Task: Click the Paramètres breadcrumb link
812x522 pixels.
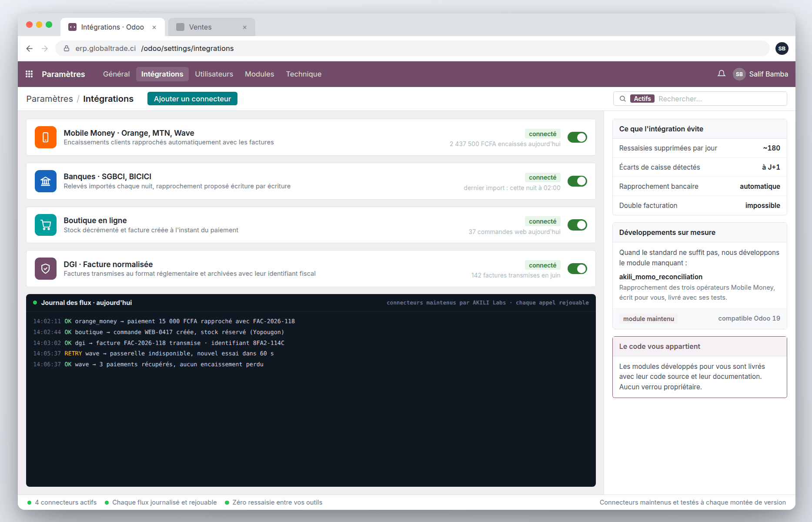Action: point(50,99)
